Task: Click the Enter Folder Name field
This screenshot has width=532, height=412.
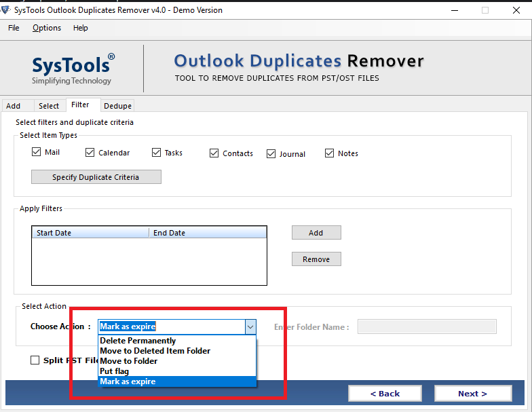Action: pyautogui.click(x=427, y=326)
